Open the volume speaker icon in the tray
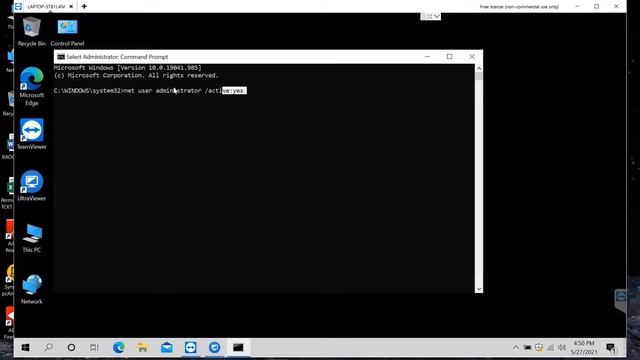This screenshot has width=640, height=360. [562, 347]
